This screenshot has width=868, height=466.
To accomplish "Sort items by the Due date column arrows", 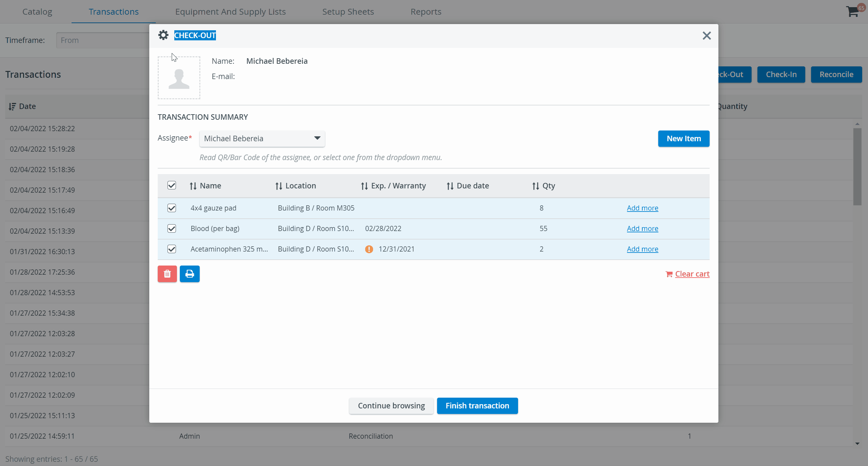I will tap(450, 186).
